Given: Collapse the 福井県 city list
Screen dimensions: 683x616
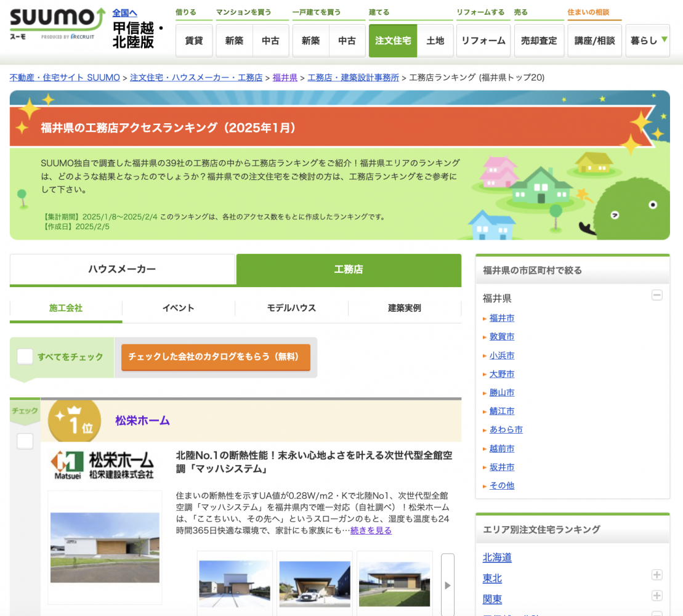Looking at the screenshot, I should tap(657, 295).
